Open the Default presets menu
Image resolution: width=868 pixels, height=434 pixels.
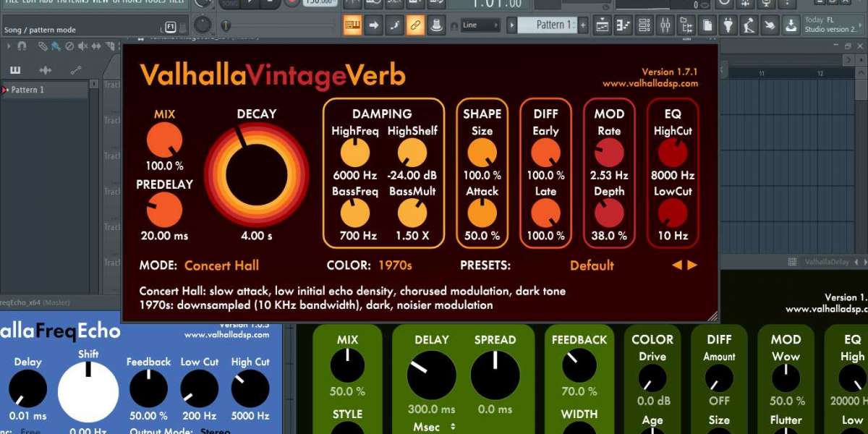(x=592, y=265)
